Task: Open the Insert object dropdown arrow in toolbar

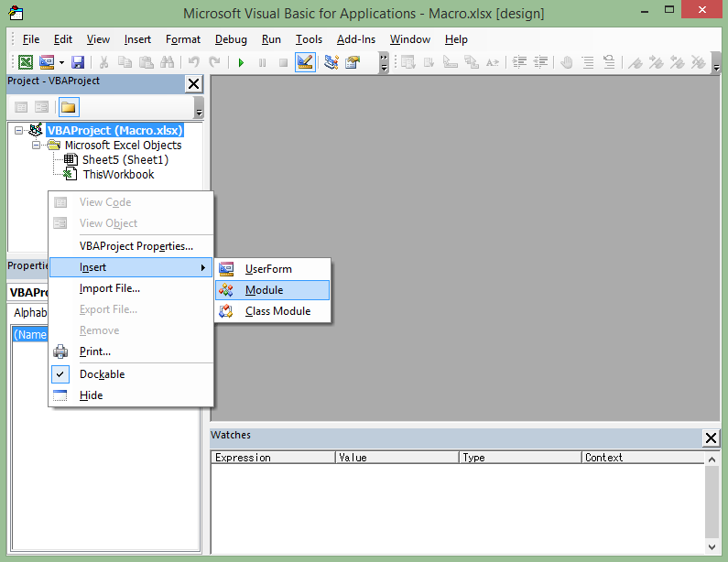Action: pyautogui.click(x=61, y=62)
